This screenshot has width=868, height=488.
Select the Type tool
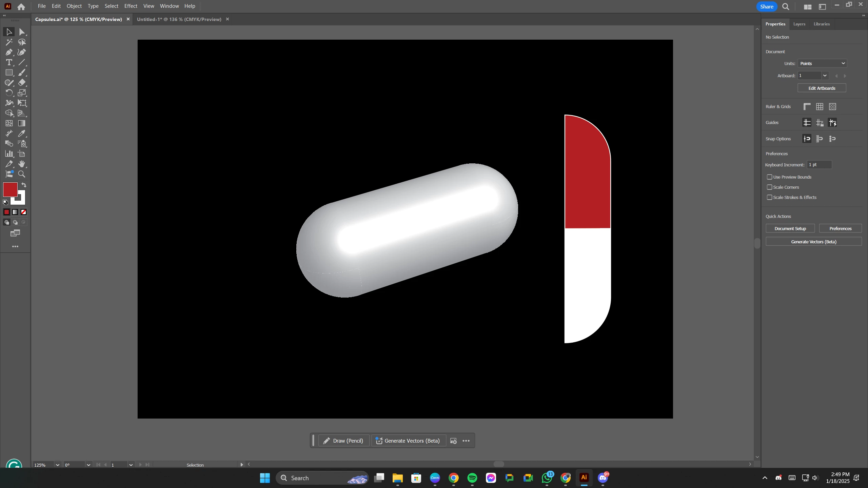pos(9,62)
